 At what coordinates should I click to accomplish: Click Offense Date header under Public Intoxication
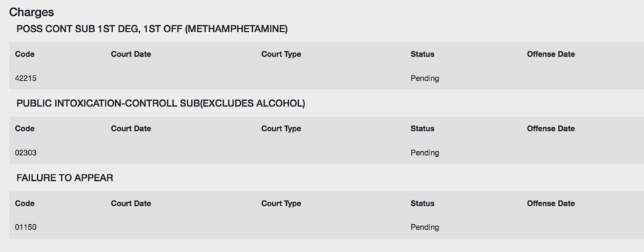(551, 129)
